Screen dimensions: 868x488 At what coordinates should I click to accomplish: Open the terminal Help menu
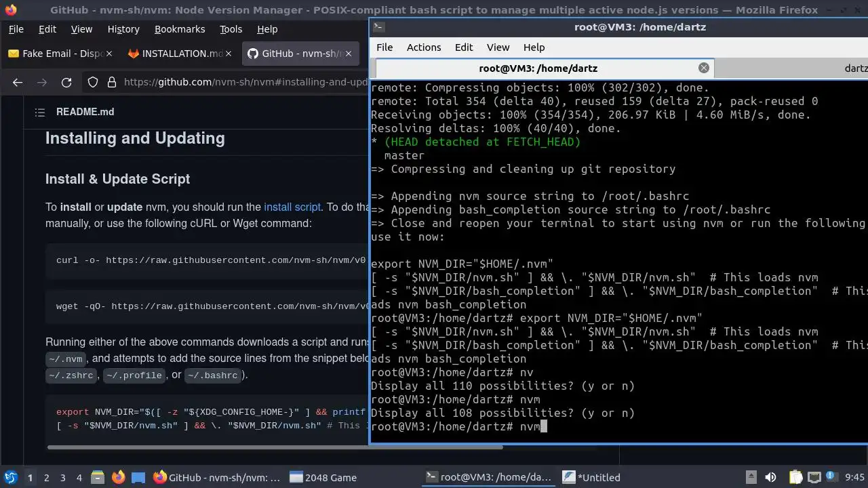coord(534,47)
